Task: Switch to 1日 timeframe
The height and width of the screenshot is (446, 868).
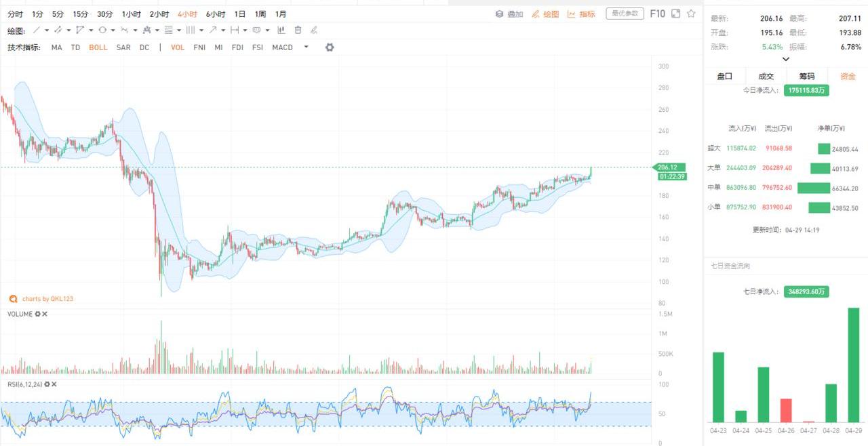Action: click(240, 14)
